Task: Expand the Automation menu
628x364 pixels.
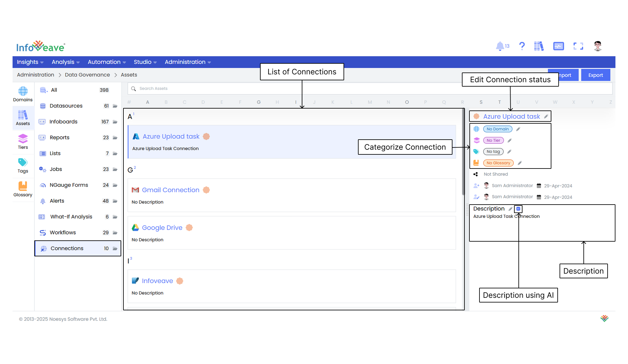Action: click(107, 62)
